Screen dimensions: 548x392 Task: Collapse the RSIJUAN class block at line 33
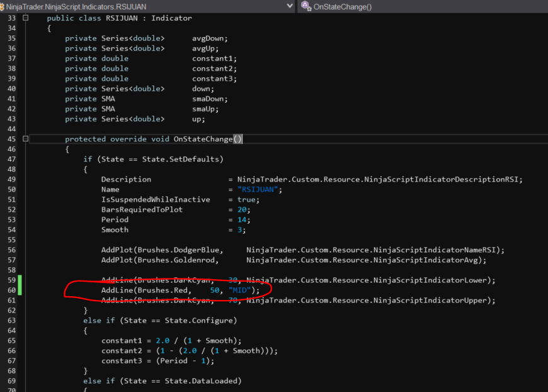coord(26,18)
